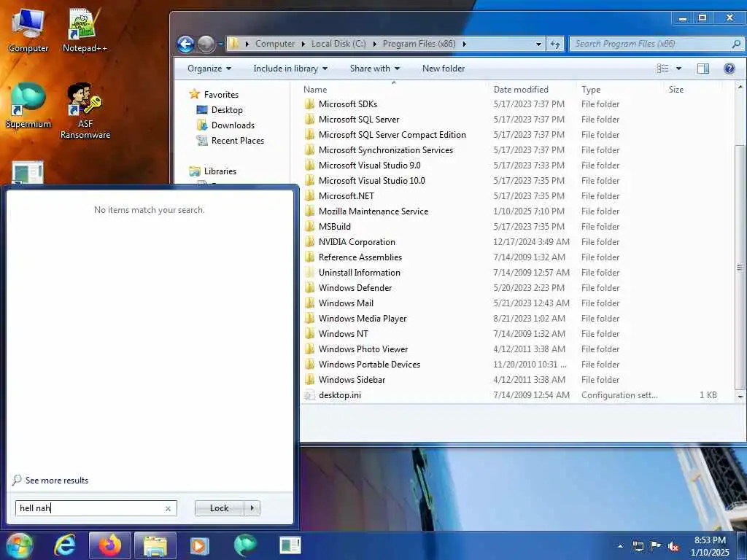Open Action Center flag tray icon
Screen dimensions: 747x560
(656, 546)
